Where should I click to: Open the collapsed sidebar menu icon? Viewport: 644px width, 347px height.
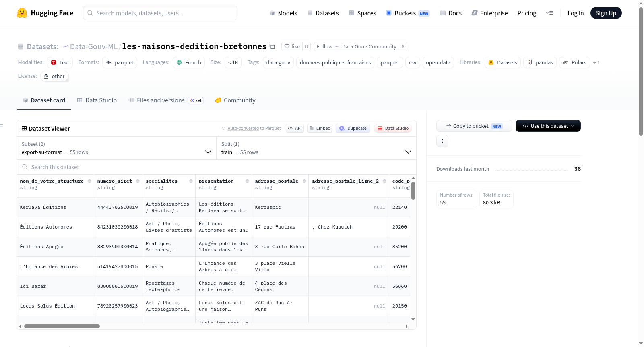click(x=2, y=125)
